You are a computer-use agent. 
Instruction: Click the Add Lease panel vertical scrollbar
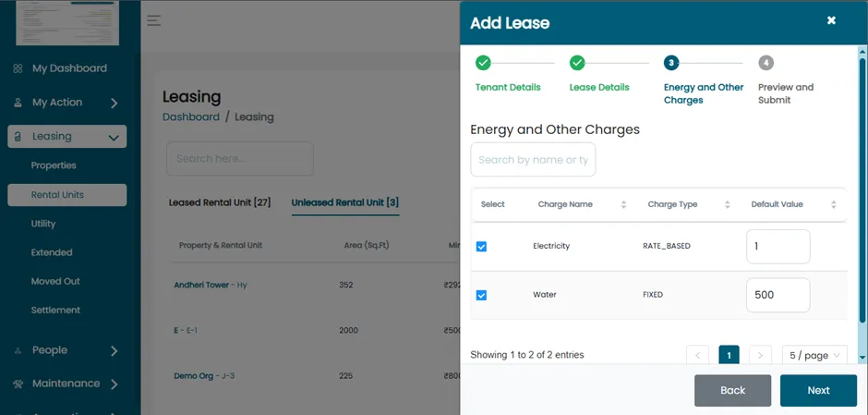[862, 189]
